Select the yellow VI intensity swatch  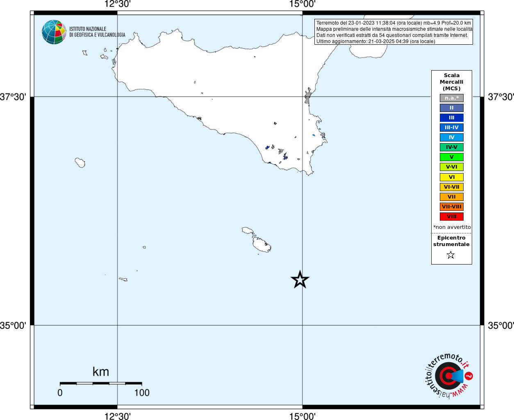click(452, 177)
